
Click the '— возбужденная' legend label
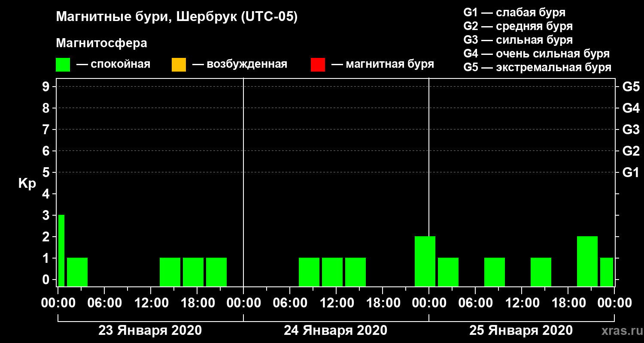tap(240, 65)
